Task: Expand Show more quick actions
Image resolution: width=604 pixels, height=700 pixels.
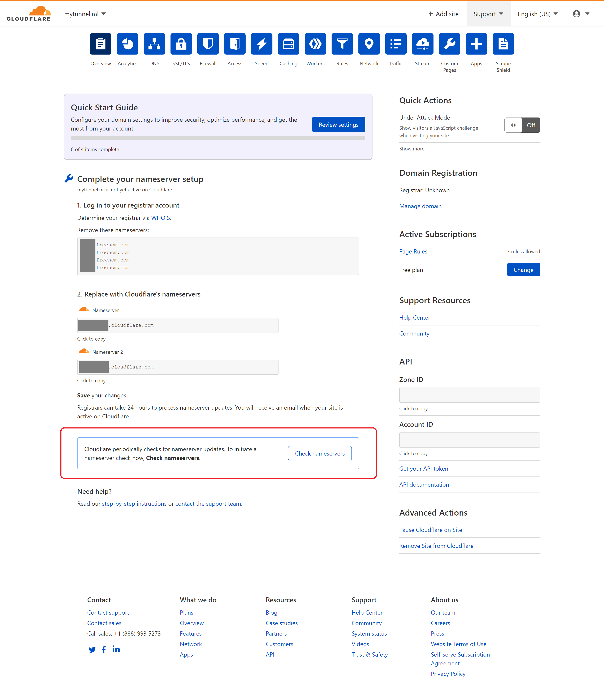Action: [x=411, y=149]
